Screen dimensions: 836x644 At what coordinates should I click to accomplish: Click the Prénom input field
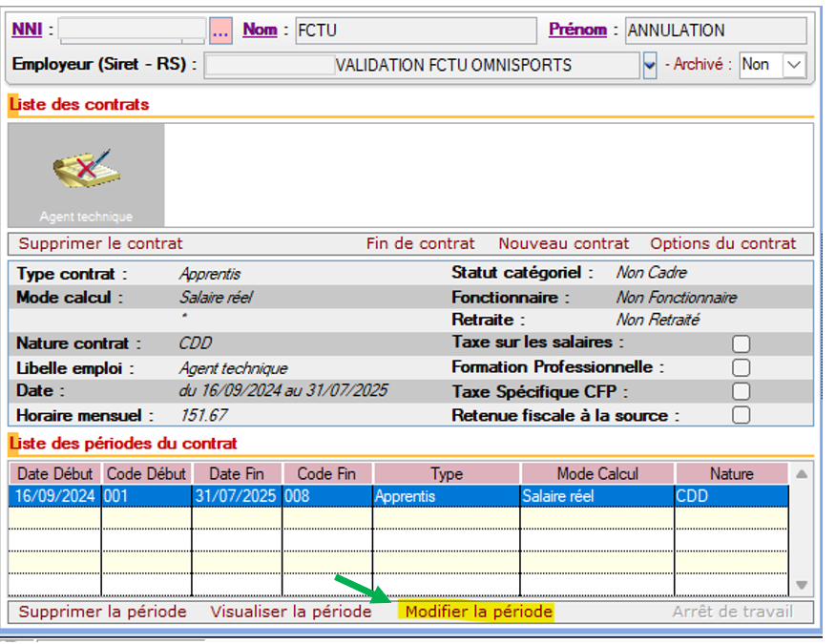[716, 31]
